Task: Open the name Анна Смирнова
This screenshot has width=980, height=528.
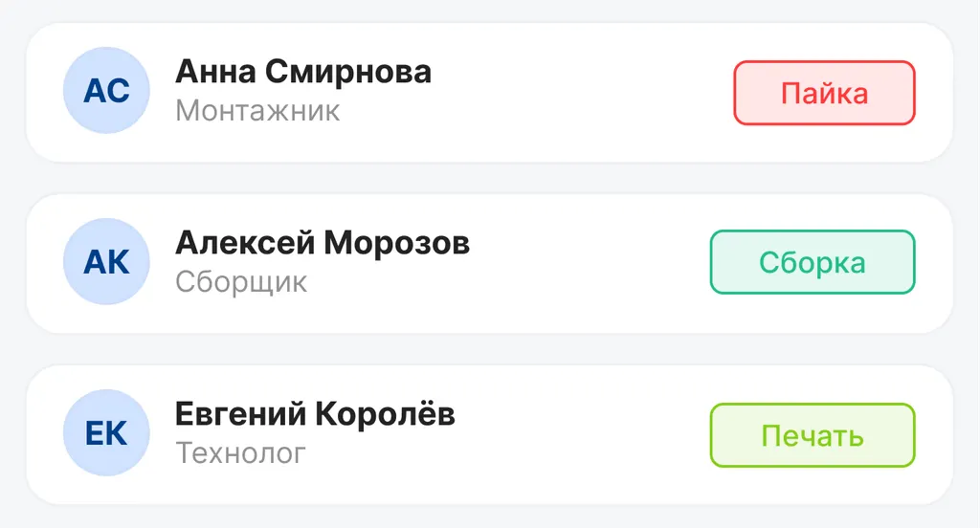Action: point(303,72)
